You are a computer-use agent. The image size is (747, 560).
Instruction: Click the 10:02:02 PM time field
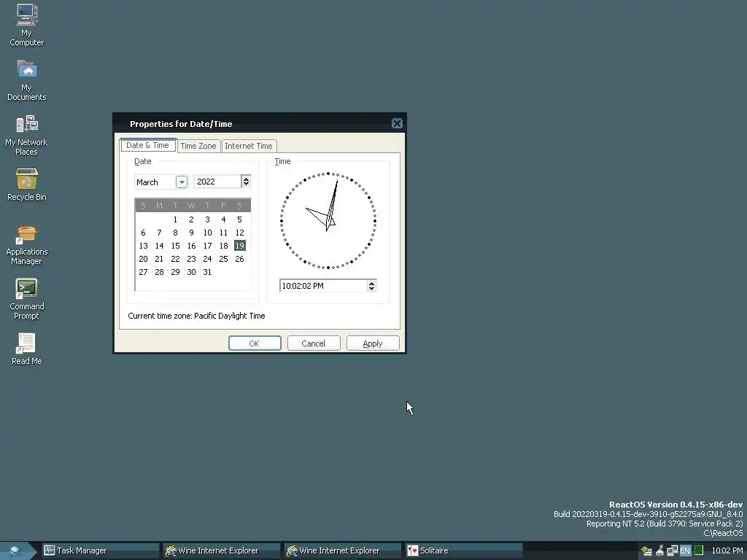[x=323, y=286]
